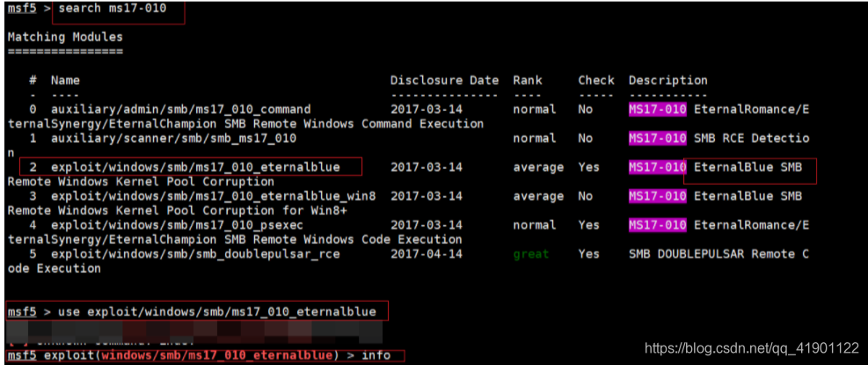Click the 'Name' column header
Viewport: 868px width, 365px height.
(x=65, y=80)
